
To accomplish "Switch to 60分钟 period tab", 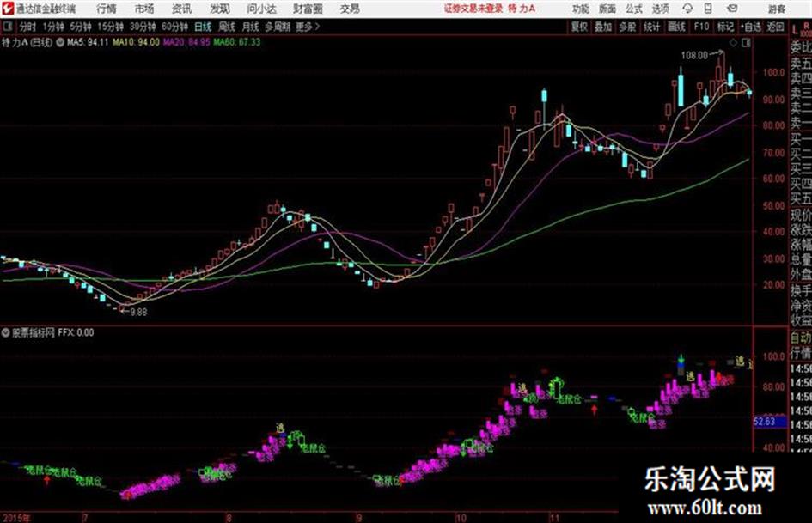I will click(174, 27).
